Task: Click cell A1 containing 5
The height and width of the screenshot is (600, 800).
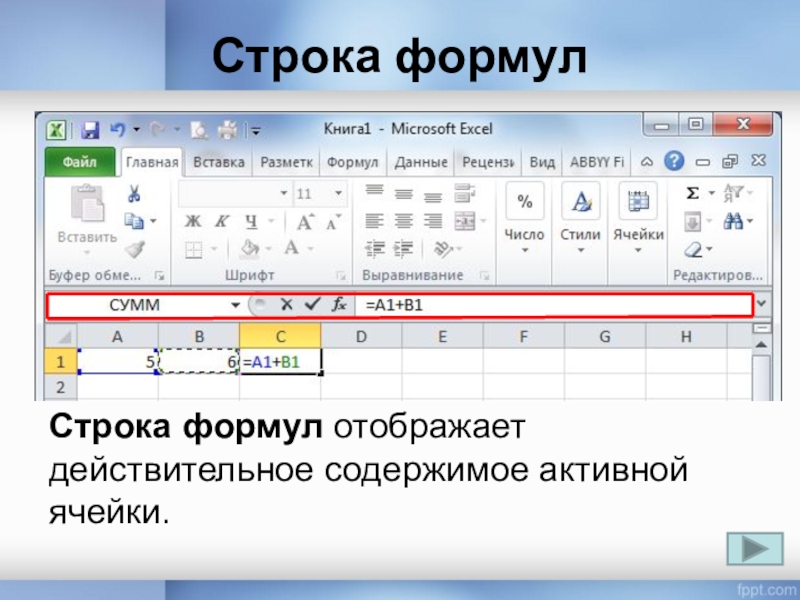Action: 117,362
